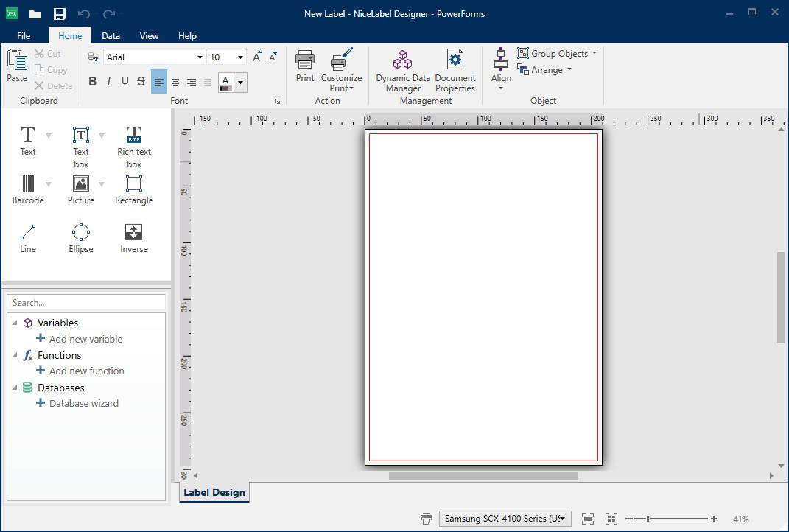789x532 pixels.
Task: Toggle underline formatting
Action: (x=125, y=82)
